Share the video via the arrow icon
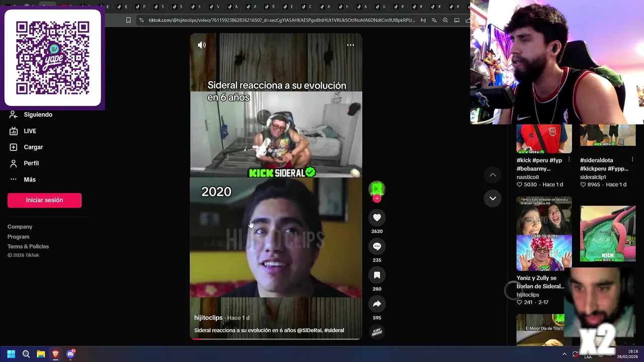Image resolution: width=644 pixels, height=362 pixels. tap(377, 304)
